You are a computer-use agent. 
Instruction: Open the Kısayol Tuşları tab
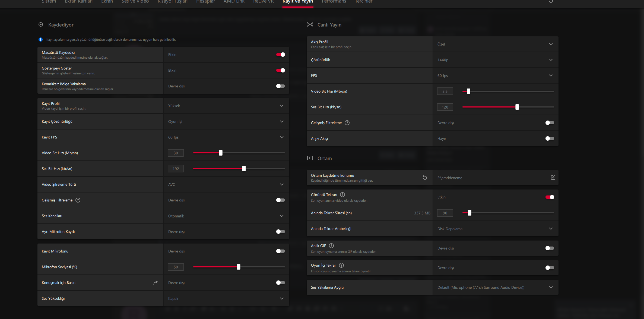(x=173, y=2)
